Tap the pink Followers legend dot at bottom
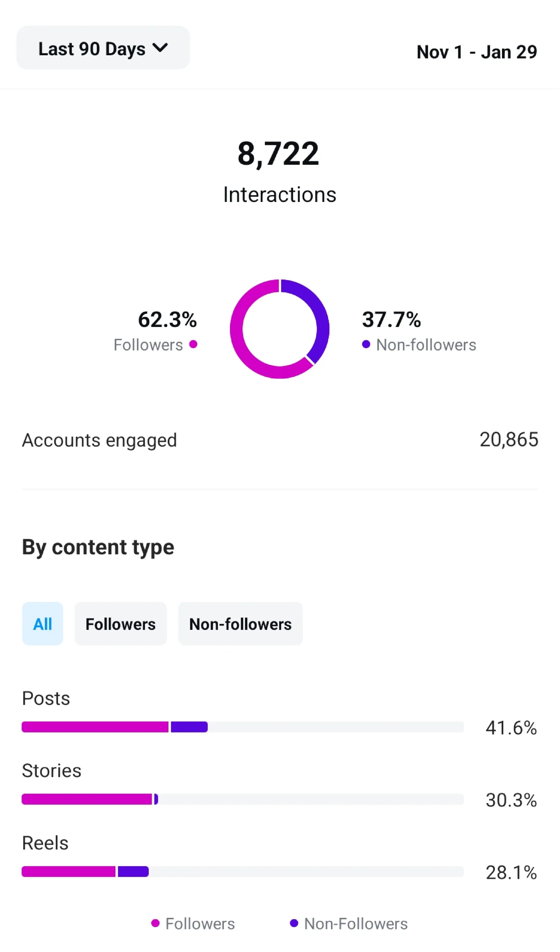The width and height of the screenshot is (560, 952). coord(155,923)
